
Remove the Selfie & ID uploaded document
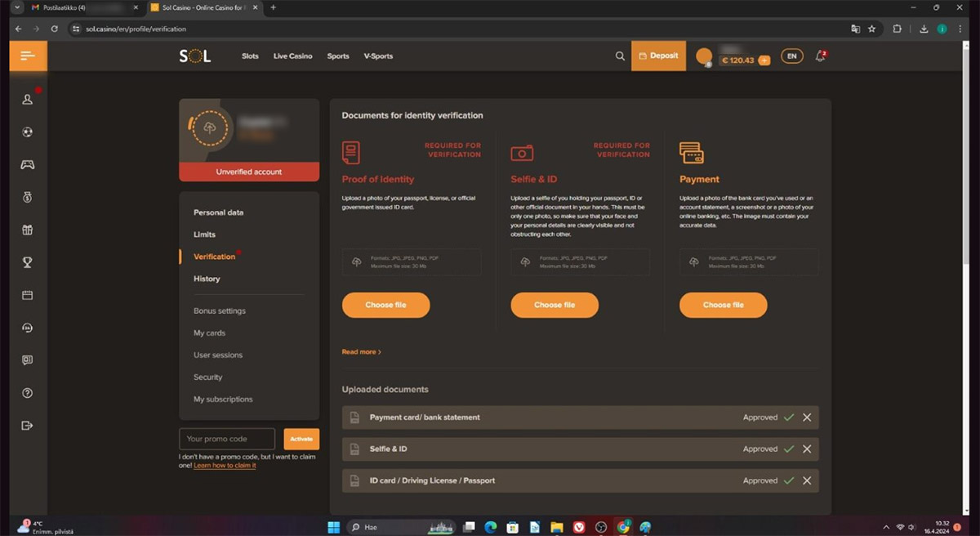coord(807,449)
